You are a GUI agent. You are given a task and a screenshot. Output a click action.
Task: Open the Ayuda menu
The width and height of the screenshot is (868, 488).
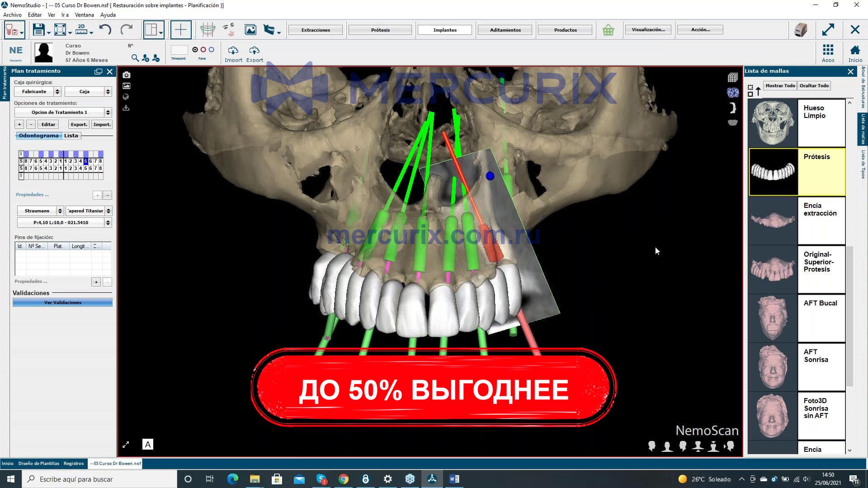tap(108, 15)
